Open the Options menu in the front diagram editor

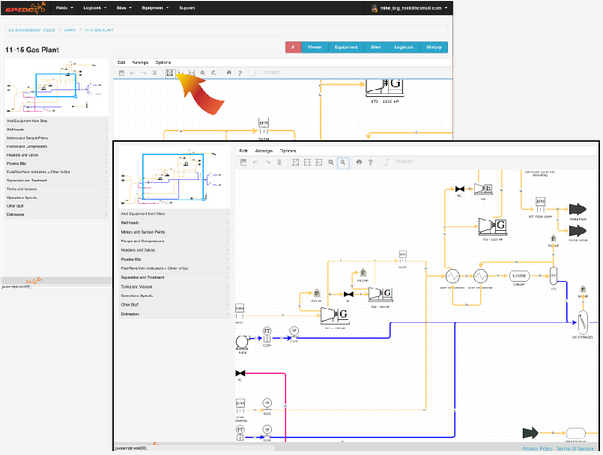[288, 151]
